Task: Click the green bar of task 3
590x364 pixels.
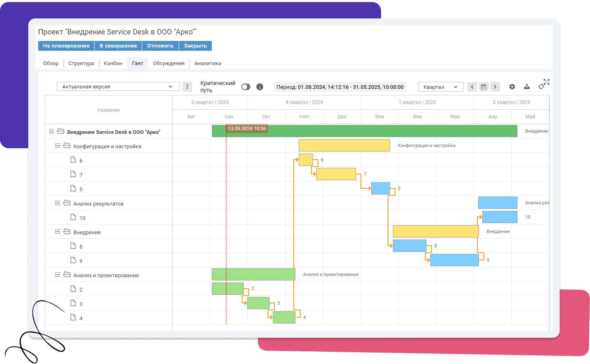Action: 258,303
